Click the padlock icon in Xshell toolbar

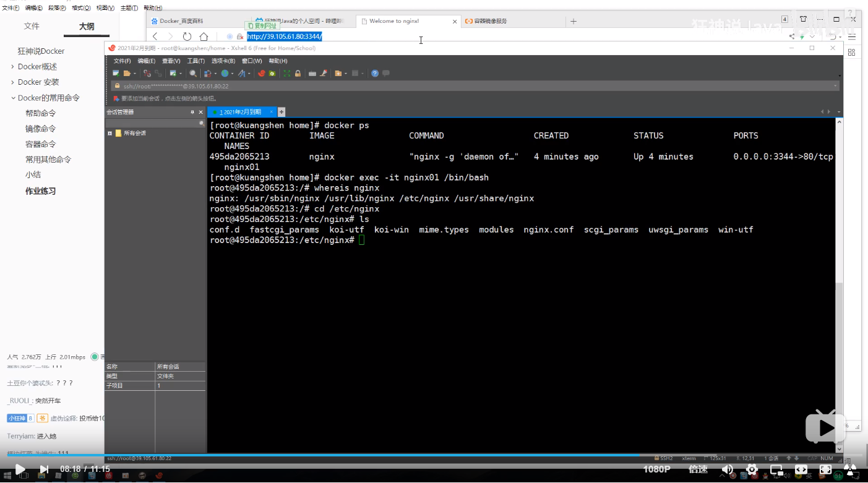pyautogui.click(x=298, y=73)
